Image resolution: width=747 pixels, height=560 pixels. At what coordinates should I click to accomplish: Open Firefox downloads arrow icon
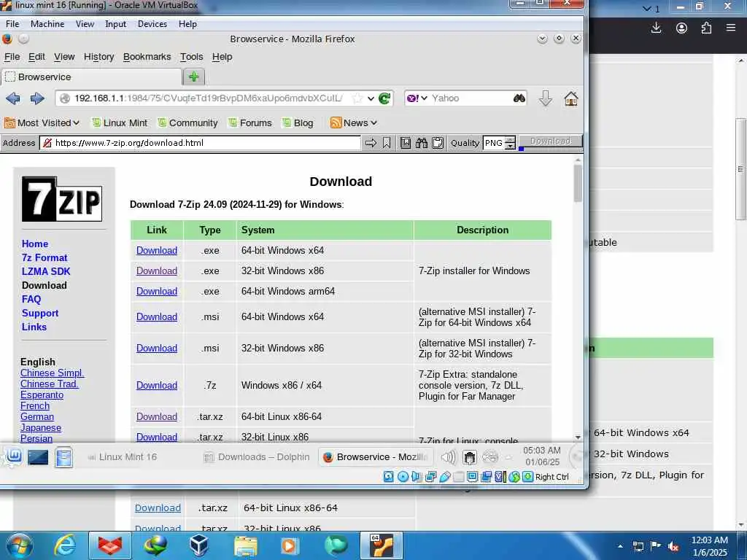click(x=546, y=98)
